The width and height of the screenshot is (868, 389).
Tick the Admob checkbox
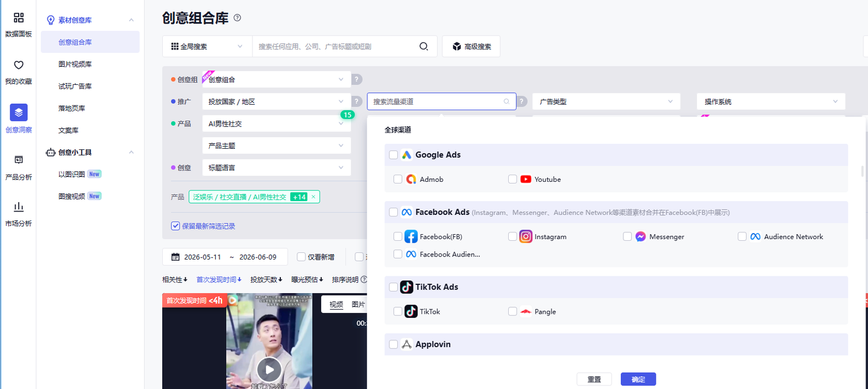click(x=398, y=179)
